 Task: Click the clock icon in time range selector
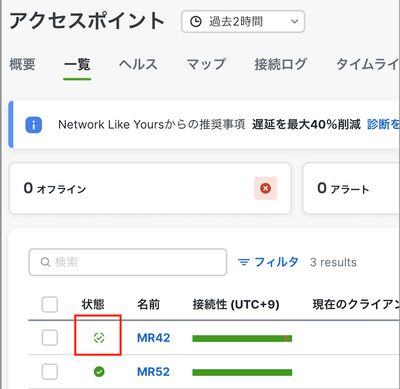[x=196, y=22]
